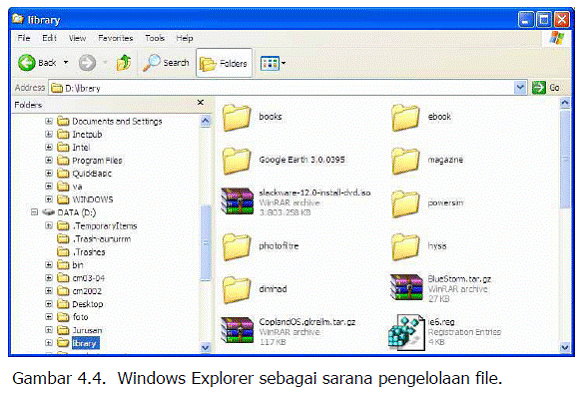Screen dimensions: 583x394
Task: Open the View menu
Action: click(77, 38)
